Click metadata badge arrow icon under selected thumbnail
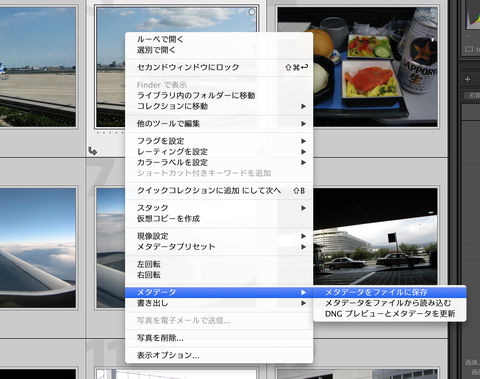The width and height of the screenshot is (480, 379). (x=92, y=151)
